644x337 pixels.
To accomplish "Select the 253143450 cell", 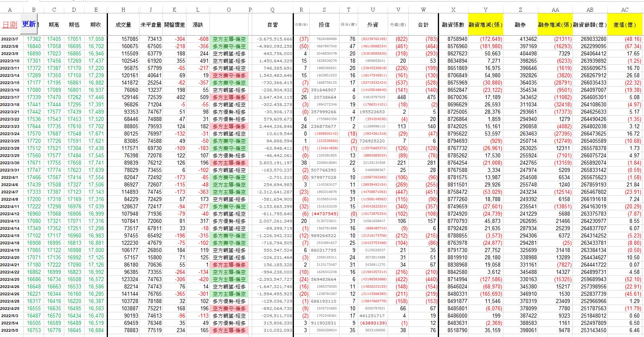I will 590,331.
